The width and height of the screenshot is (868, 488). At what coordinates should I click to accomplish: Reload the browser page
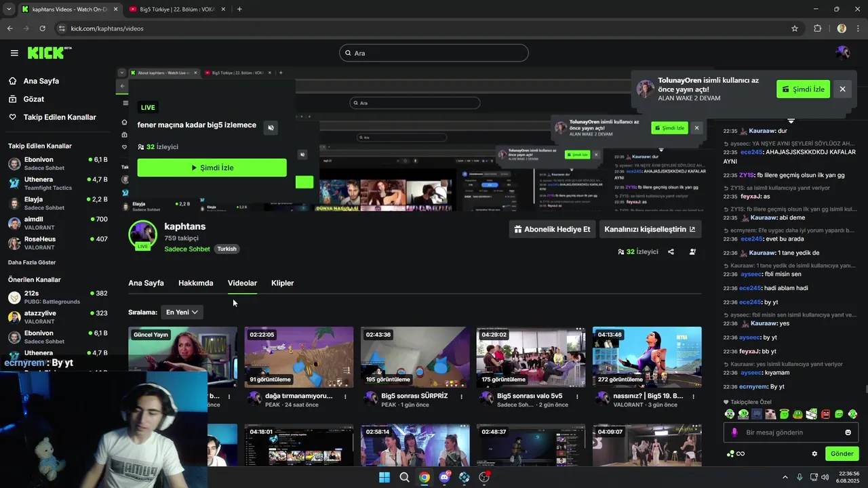pos(42,28)
